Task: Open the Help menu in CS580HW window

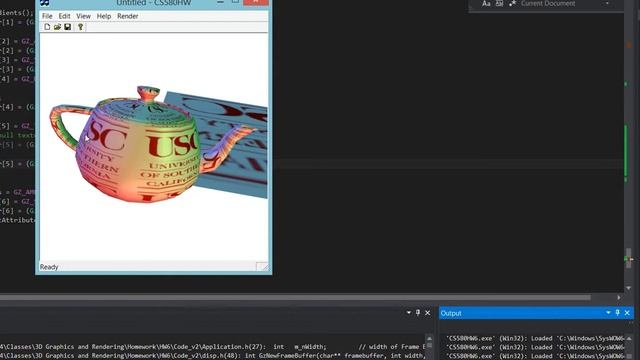Action: tap(104, 16)
